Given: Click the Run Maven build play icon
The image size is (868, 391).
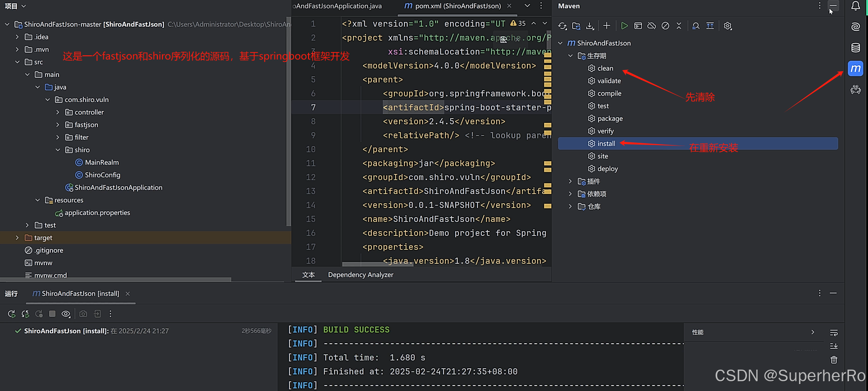Looking at the screenshot, I should pyautogui.click(x=625, y=26).
